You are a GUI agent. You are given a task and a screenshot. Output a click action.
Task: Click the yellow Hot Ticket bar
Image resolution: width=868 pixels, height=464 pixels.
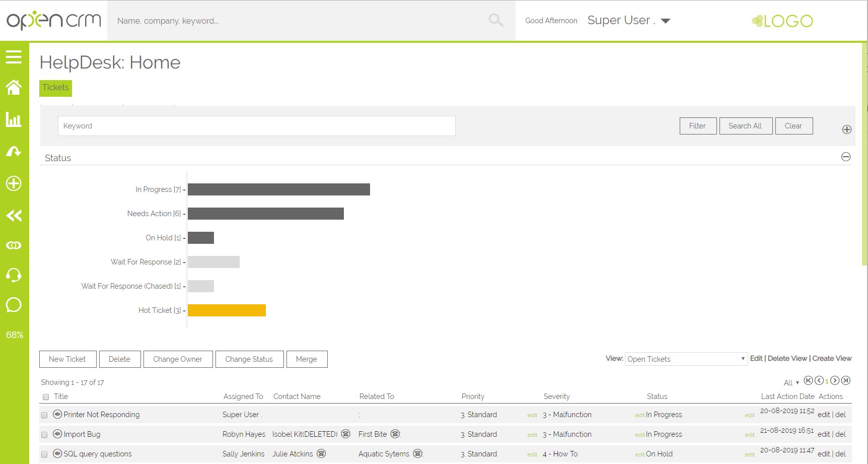pyautogui.click(x=227, y=310)
